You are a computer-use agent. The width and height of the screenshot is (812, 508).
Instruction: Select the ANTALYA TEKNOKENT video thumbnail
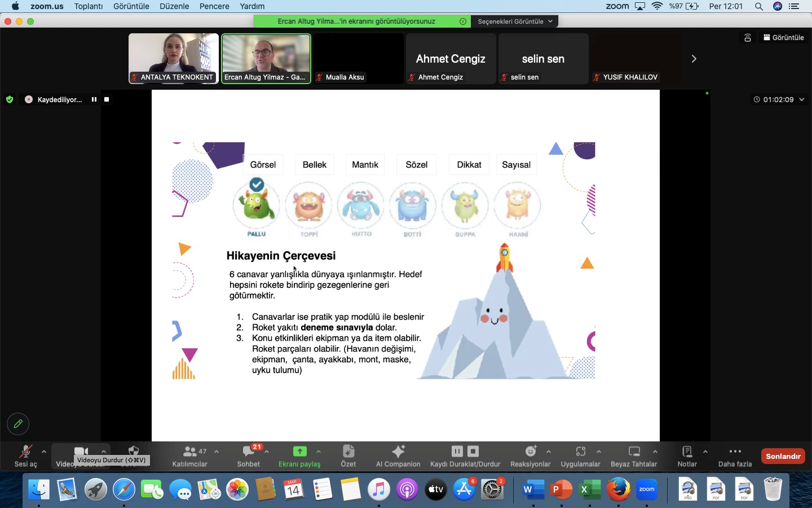(174, 58)
